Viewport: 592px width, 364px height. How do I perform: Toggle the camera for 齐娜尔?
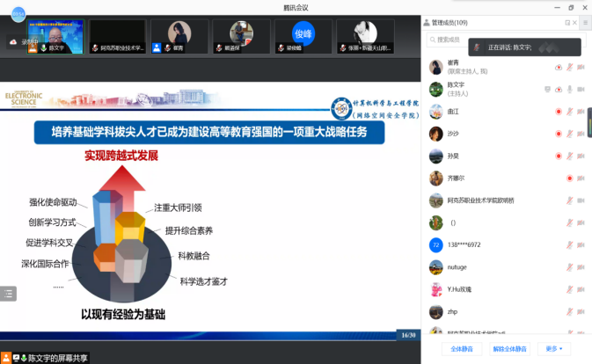[x=581, y=178]
